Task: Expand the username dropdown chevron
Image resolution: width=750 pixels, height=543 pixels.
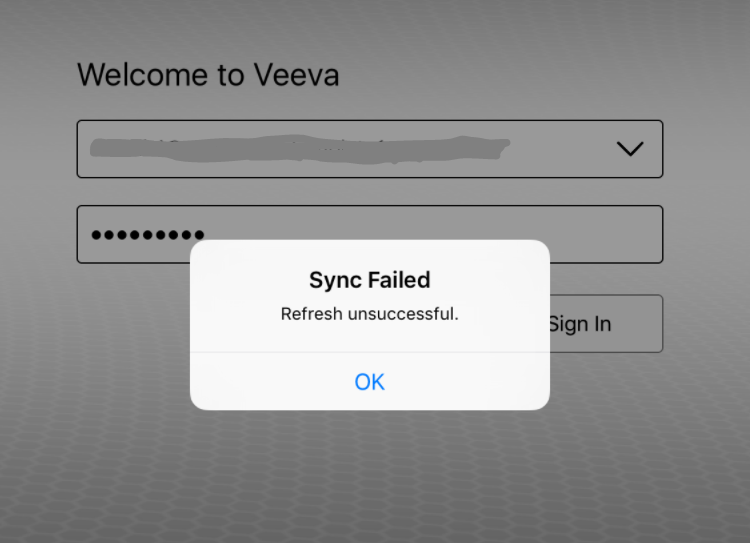Action: [629, 149]
